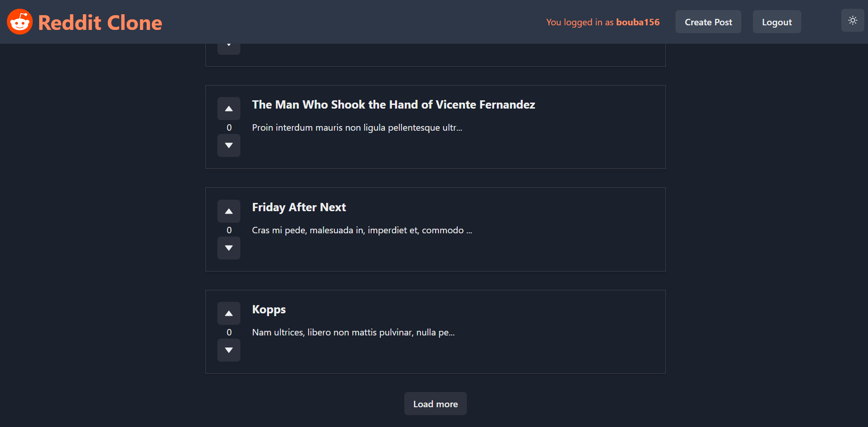Open the Create Post page

pyautogui.click(x=708, y=22)
